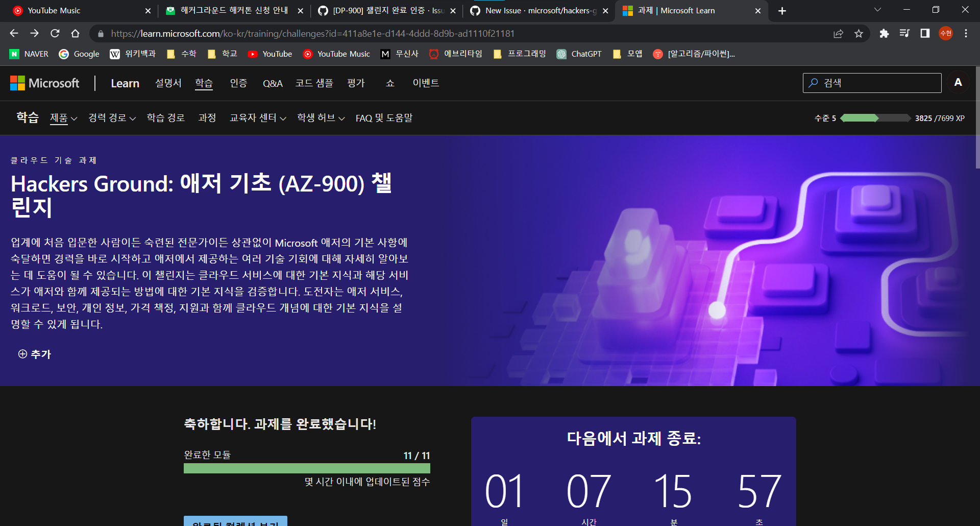
Task: Open the NAVER bookmark
Action: (x=28, y=54)
